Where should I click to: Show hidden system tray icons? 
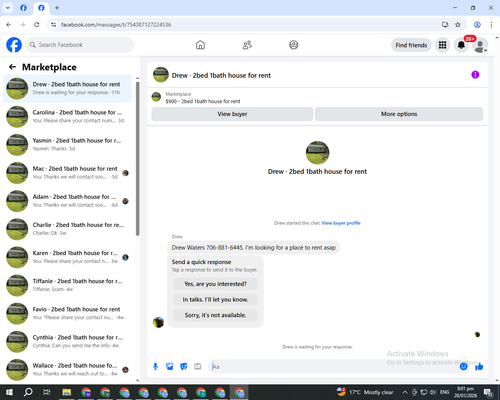[x=405, y=392]
